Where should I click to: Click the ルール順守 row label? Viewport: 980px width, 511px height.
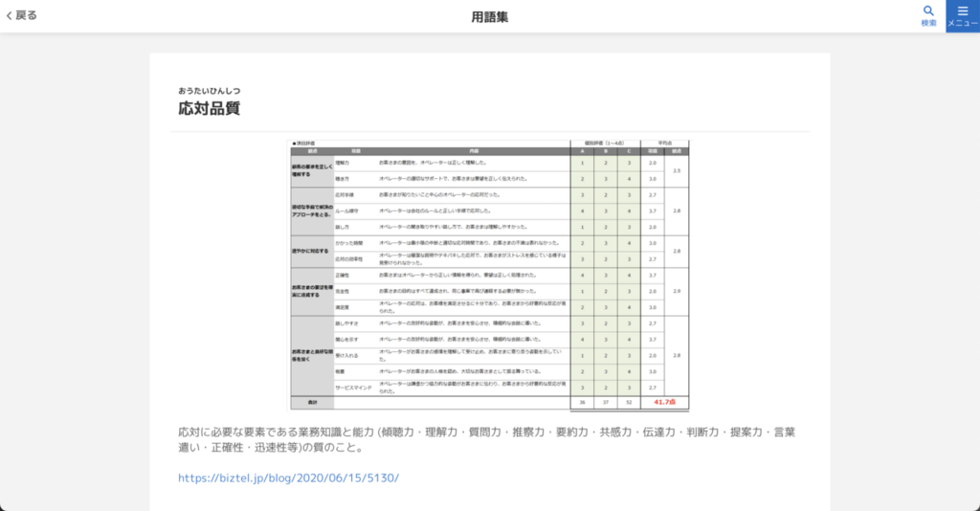(346, 211)
